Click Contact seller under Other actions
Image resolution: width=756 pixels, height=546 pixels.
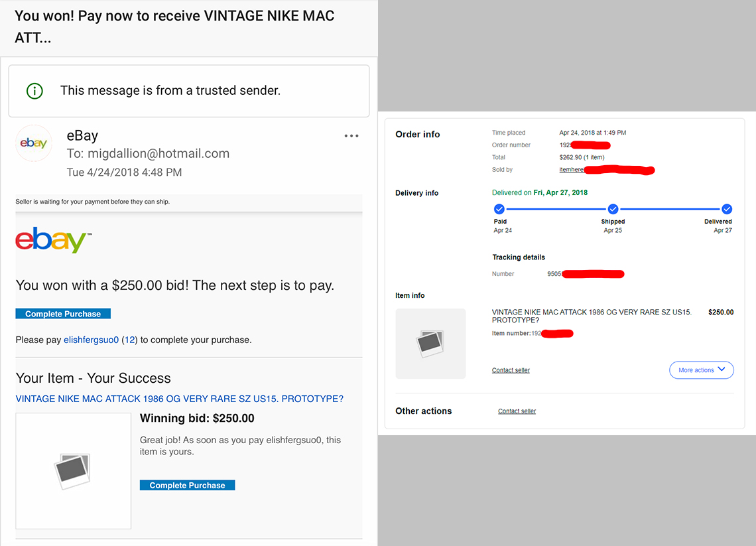tap(517, 411)
